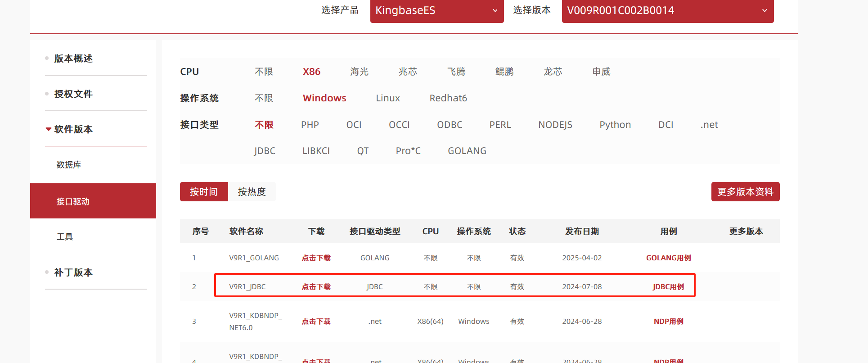The image size is (868, 363).
Task: Filter interface type by DCI
Action: (666, 125)
